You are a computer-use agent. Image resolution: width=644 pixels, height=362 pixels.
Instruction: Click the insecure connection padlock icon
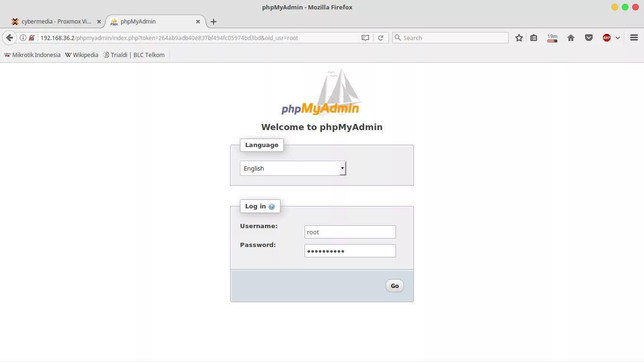[x=32, y=38]
